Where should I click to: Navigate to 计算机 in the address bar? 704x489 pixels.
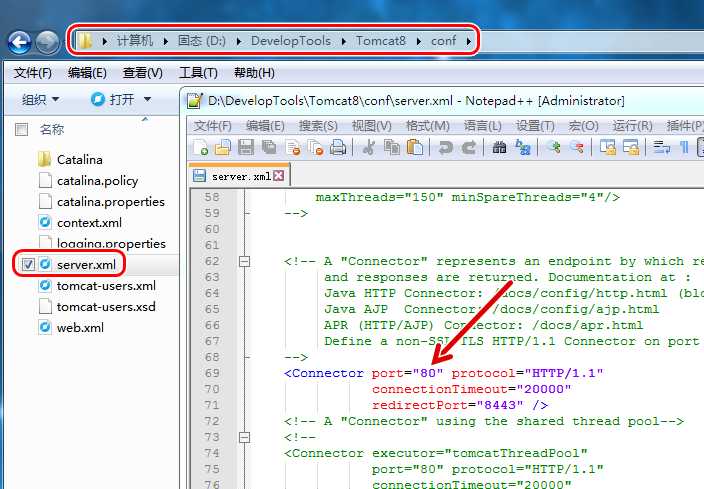click(x=135, y=41)
